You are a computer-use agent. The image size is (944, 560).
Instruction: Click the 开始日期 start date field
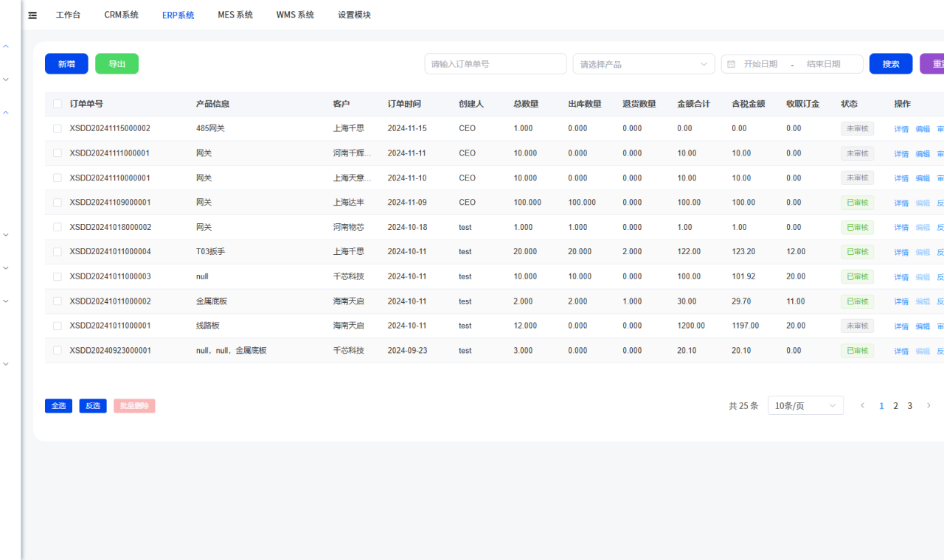[760, 64]
